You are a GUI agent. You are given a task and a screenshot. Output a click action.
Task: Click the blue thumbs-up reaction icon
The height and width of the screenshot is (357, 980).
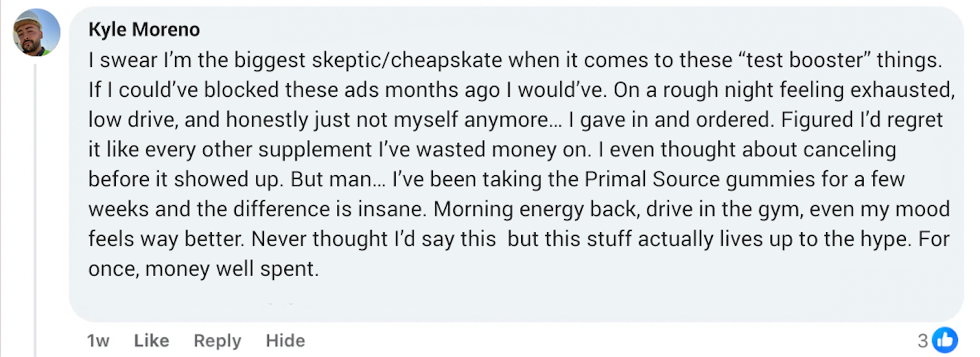(x=945, y=340)
